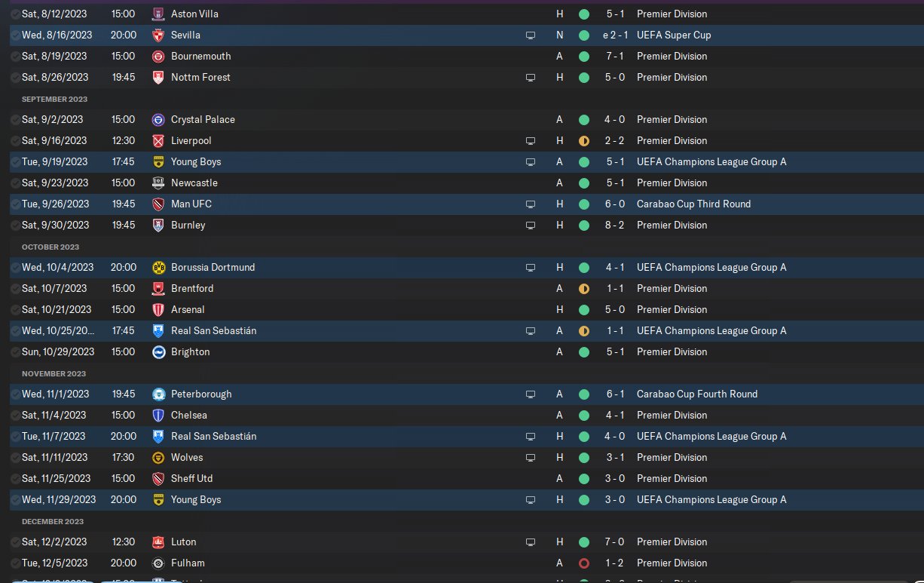Click the Chelsea club badge

(x=158, y=415)
